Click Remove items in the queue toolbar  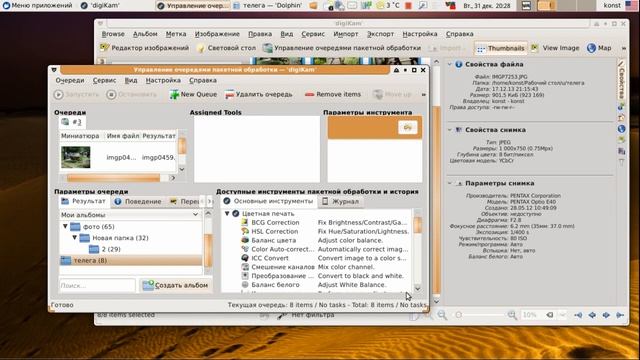pos(333,94)
